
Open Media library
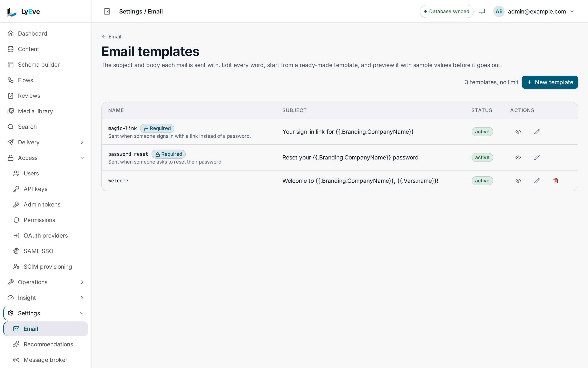46,111
